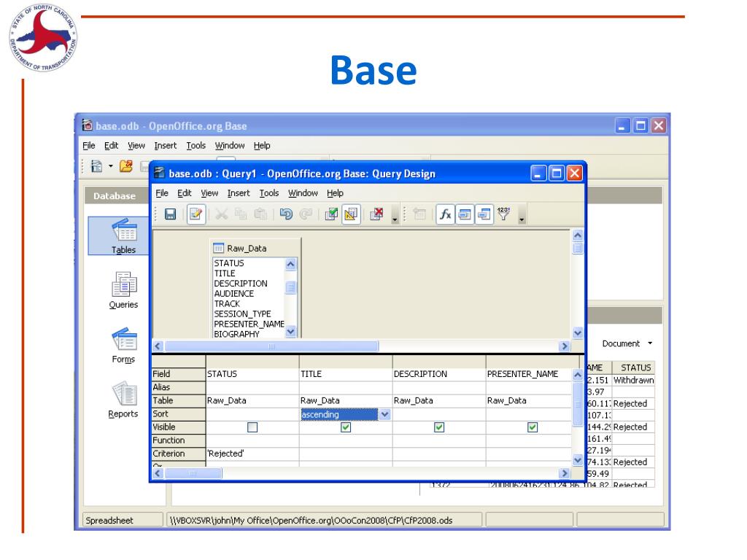Toggle the Alias row icon
Screen dimensions: 747x560
click(x=484, y=214)
